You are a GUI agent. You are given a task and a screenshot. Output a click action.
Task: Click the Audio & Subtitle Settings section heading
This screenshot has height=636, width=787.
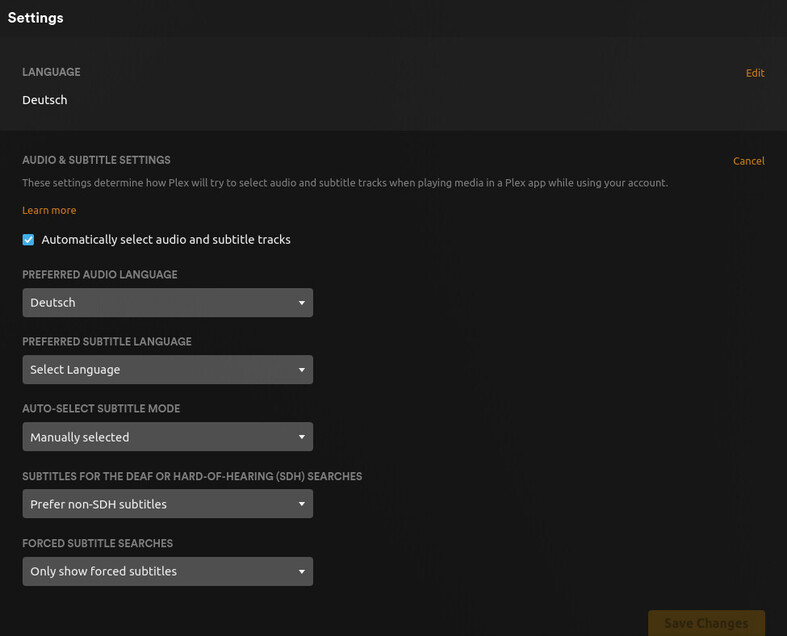coord(96,160)
